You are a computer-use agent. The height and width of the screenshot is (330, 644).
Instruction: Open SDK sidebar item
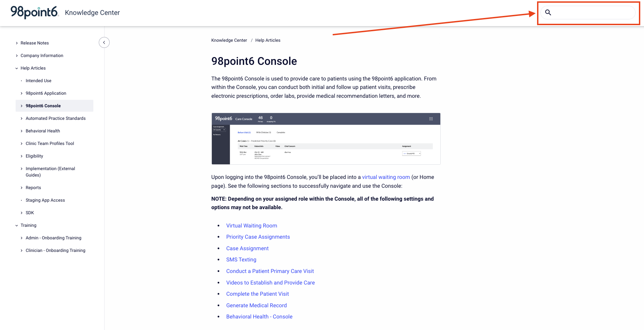click(30, 213)
